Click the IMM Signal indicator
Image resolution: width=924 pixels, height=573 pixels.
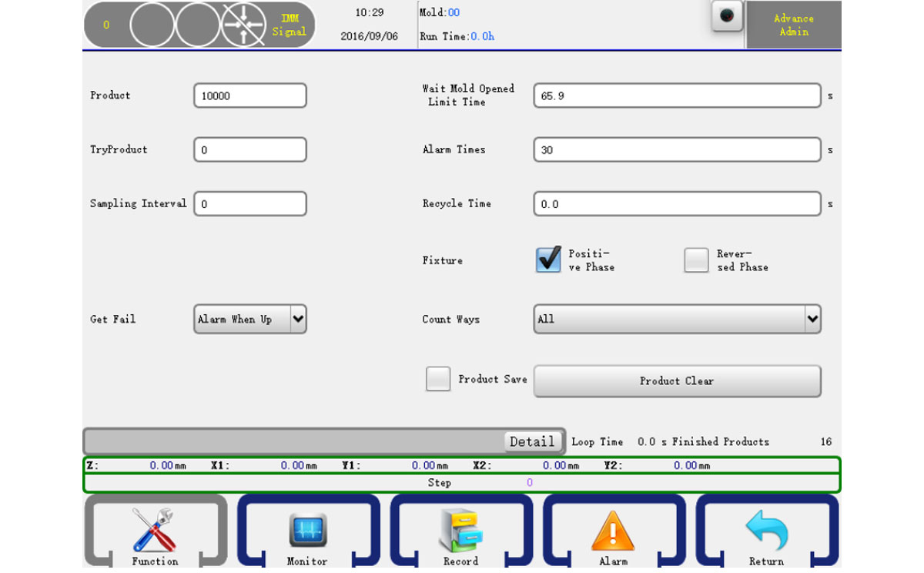[289, 25]
